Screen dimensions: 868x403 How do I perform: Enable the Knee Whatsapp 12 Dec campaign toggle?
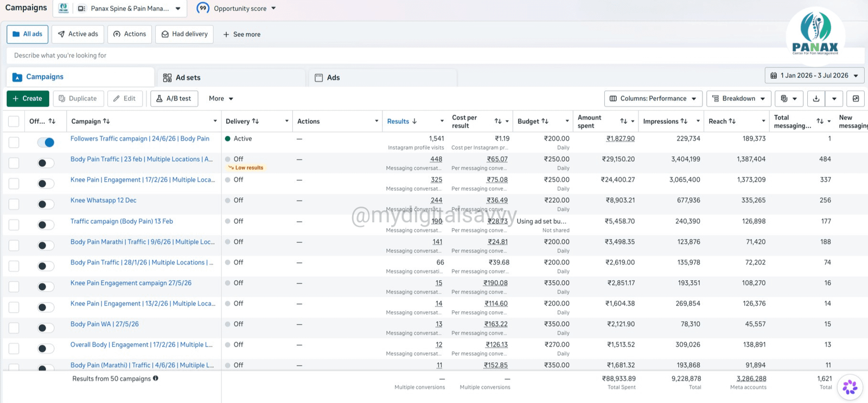[46, 204]
